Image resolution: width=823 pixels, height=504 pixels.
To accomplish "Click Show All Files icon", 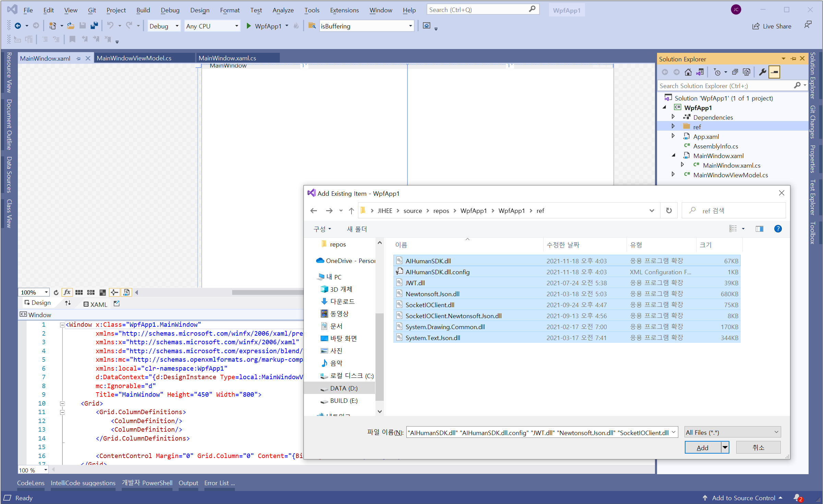I will click(747, 72).
